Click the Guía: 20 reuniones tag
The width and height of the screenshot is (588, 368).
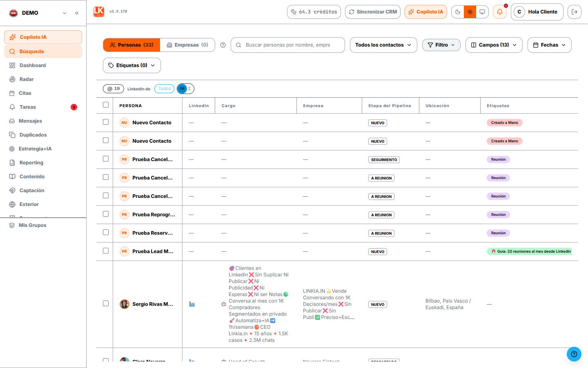[529, 251]
